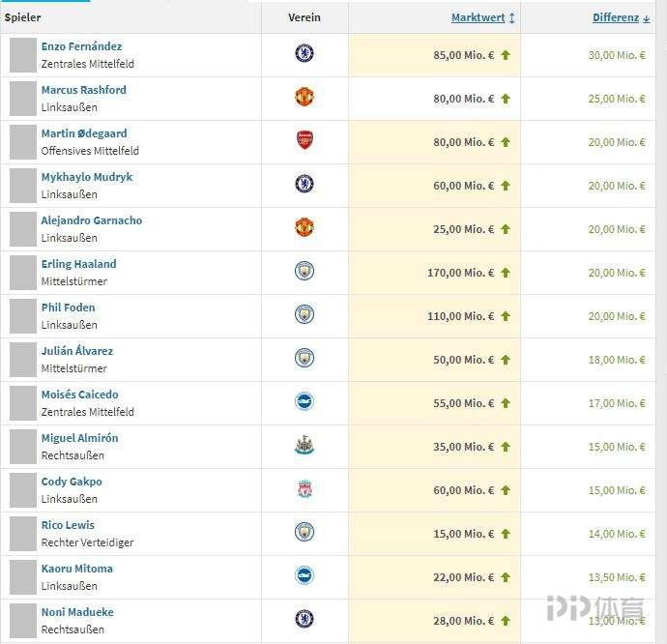667x644 pixels.
Task: Click the Arsenal crest beside Martin Ødegaard
Action: tap(304, 140)
